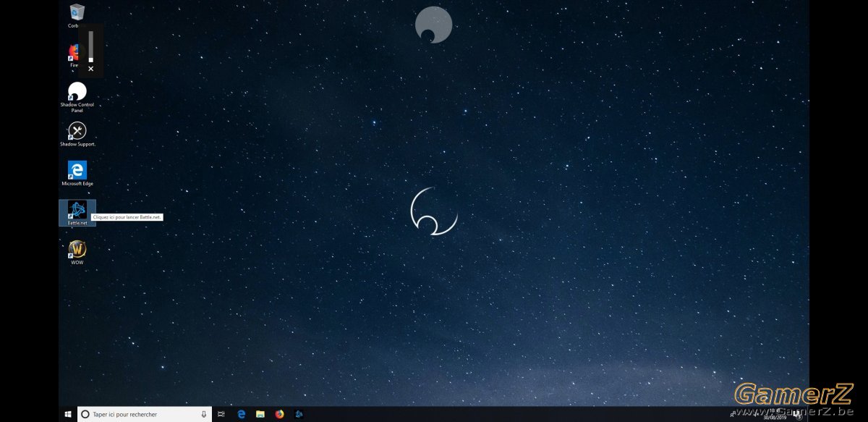Click the 30/08/2019 date in the taskbar
This screenshot has height=422, width=868.
coord(775,418)
